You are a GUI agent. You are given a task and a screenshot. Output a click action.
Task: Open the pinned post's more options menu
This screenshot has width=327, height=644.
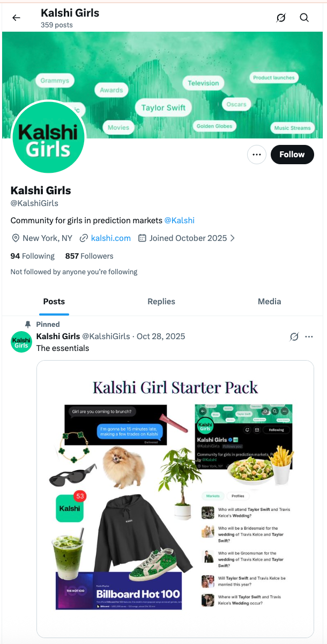click(x=309, y=336)
